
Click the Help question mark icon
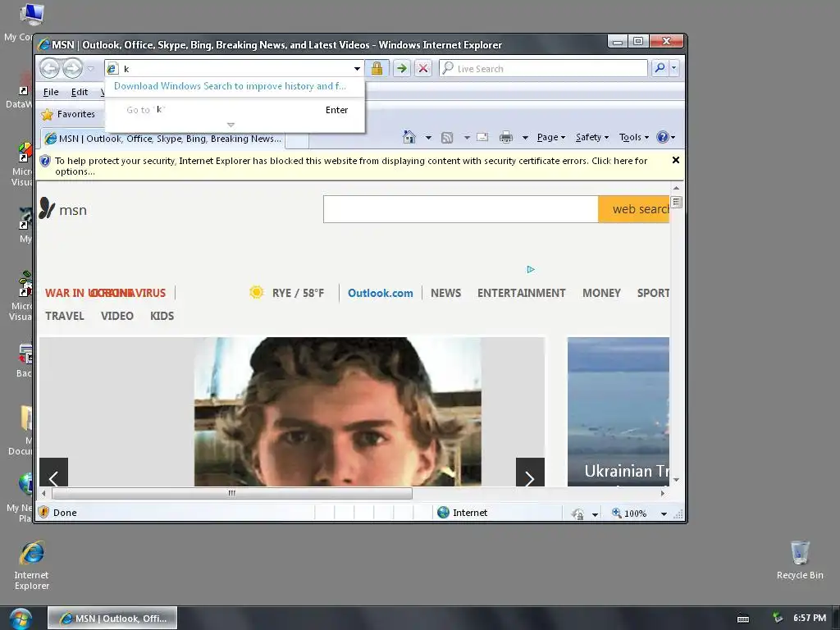click(x=663, y=137)
